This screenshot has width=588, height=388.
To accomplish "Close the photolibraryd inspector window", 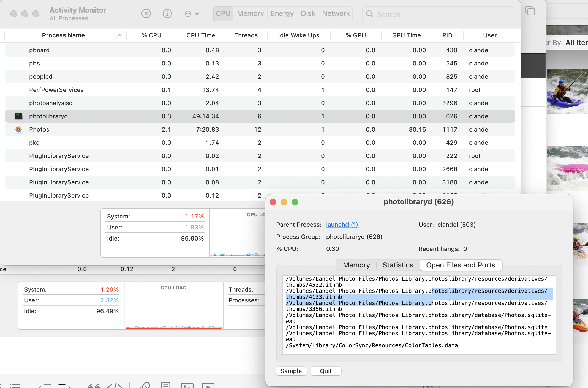I will (x=273, y=202).
